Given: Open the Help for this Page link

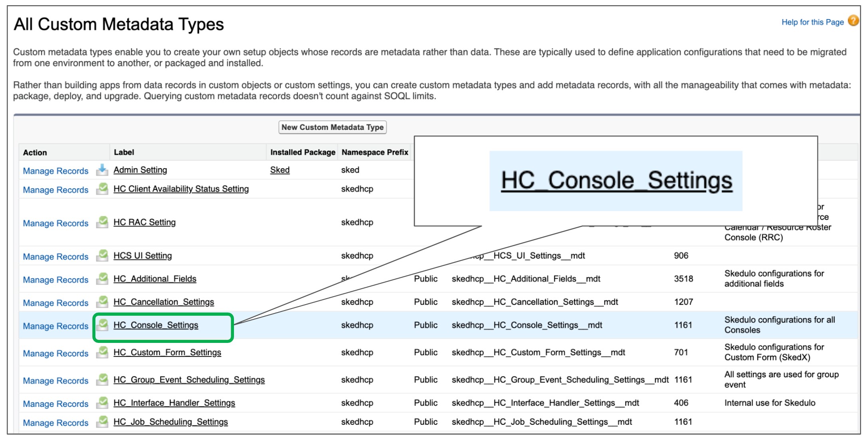Looking at the screenshot, I should [x=813, y=22].
